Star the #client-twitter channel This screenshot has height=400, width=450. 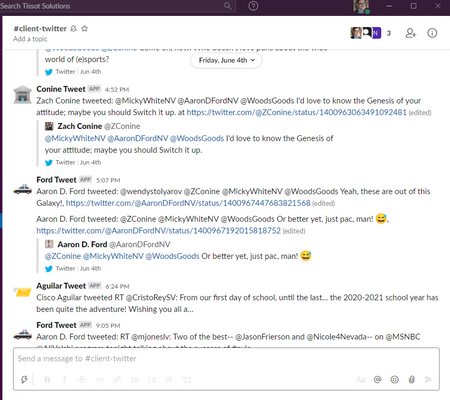tap(85, 29)
